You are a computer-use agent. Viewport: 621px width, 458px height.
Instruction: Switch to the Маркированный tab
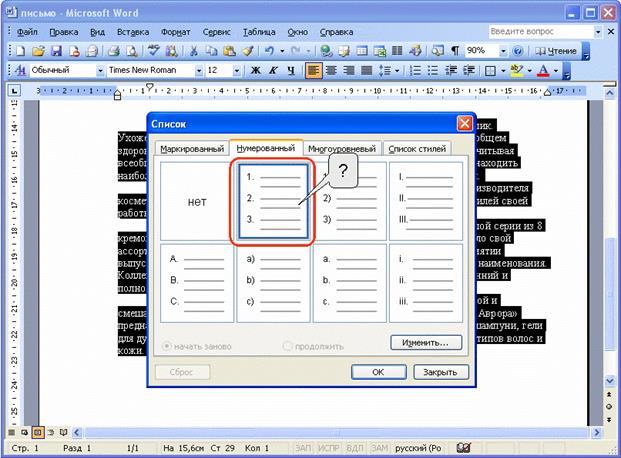(190, 149)
